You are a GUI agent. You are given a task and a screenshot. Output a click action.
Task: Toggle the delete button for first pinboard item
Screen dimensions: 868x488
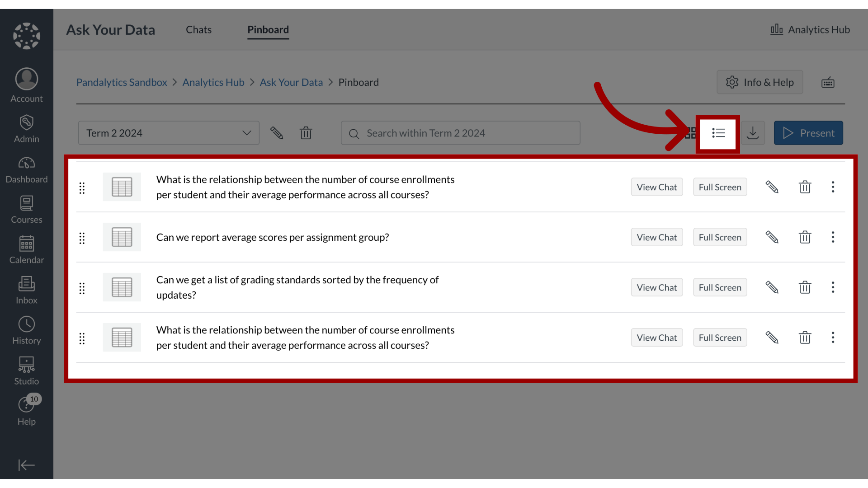[x=805, y=187]
